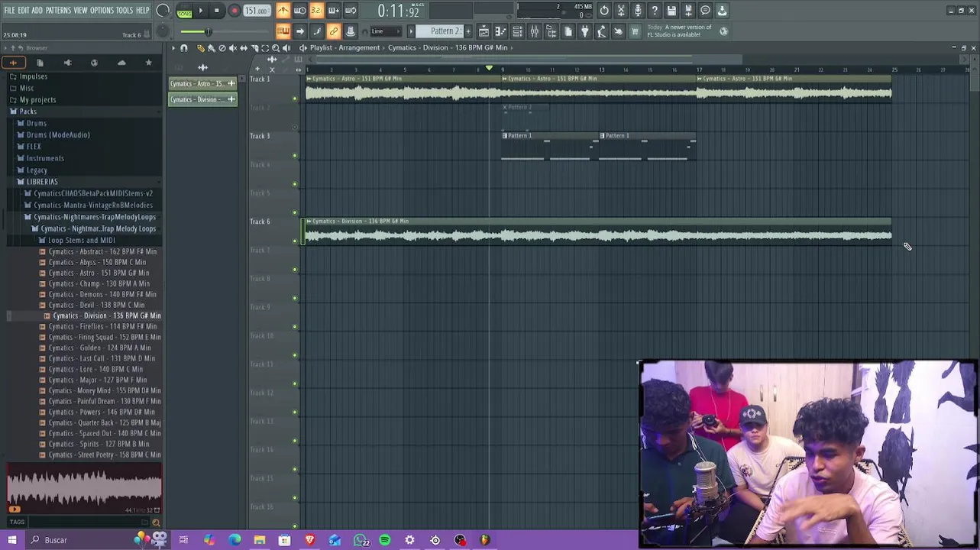Open the question mark help icon

pyautogui.click(x=655, y=11)
